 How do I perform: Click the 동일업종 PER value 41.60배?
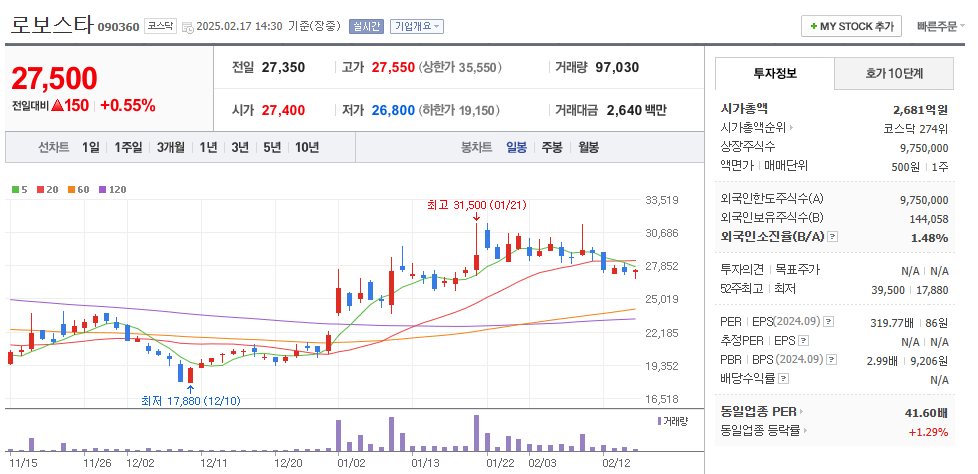pos(926,413)
